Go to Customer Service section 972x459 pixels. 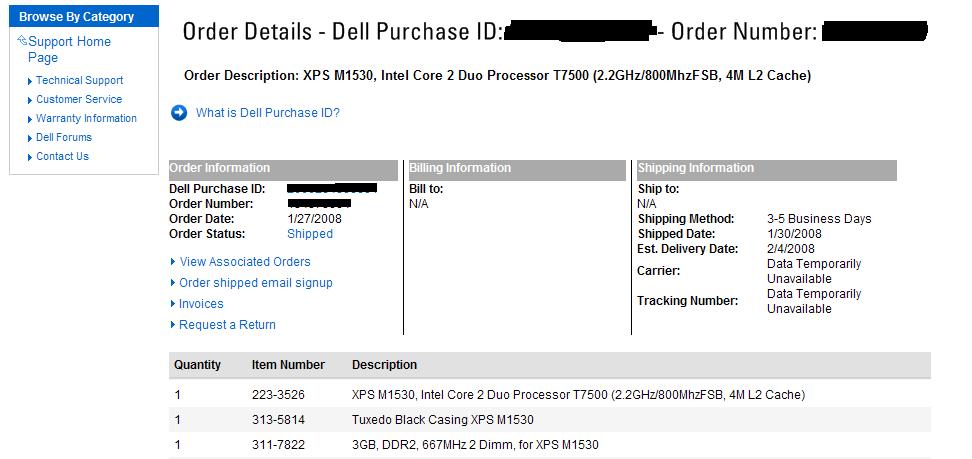pos(79,99)
